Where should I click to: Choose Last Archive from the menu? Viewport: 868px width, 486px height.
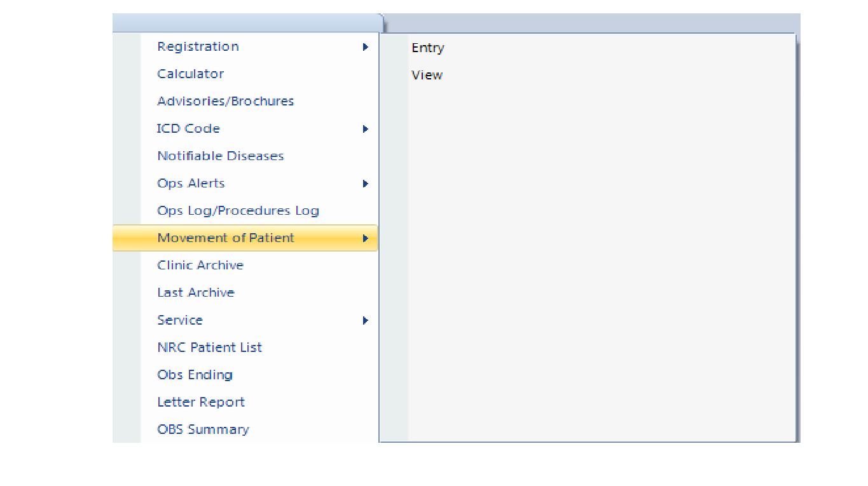(196, 293)
